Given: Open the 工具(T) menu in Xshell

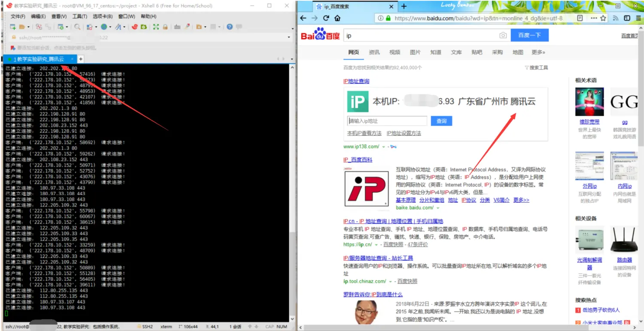Looking at the screenshot, I should 79,16.
